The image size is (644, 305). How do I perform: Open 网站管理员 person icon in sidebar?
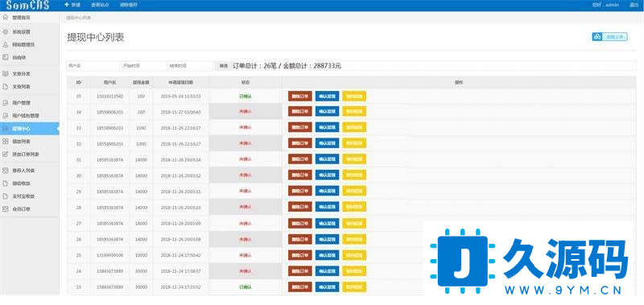tap(6, 44)
